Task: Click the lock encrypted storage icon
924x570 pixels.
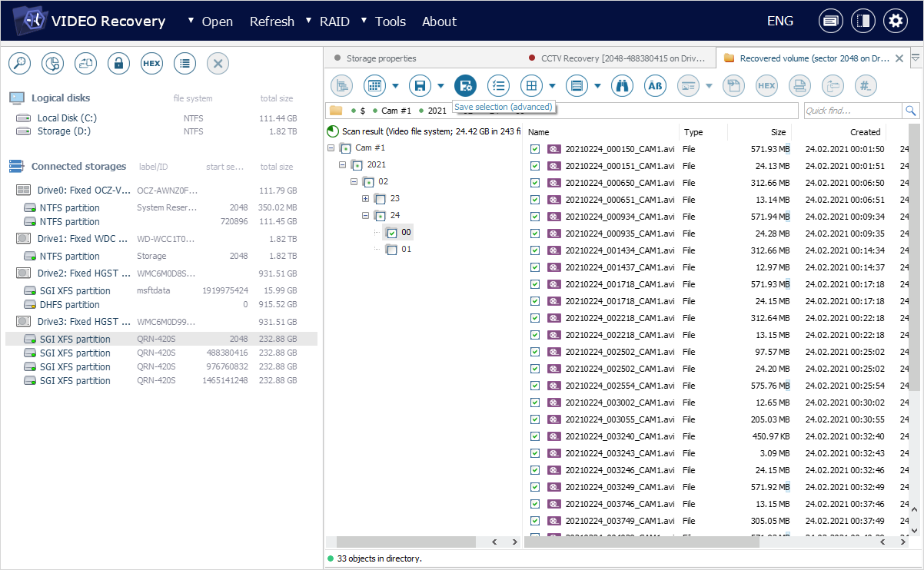Action: pyautogui.click(x=118, y=64)
